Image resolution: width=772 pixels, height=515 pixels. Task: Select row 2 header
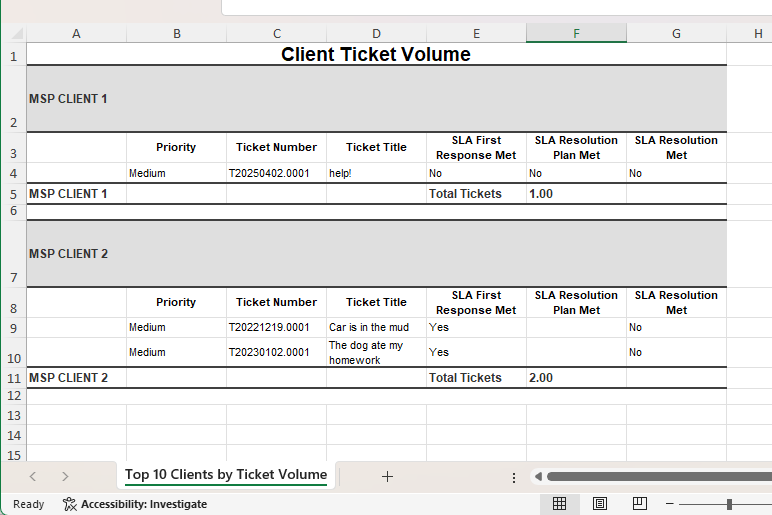(x=13, y=98)
